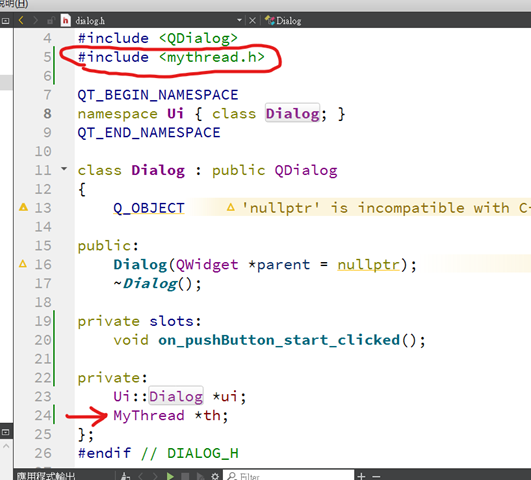Viewport: 531px width, 480px height.
Task: Click QT_BEGIN_NAMESPACE macro
Action: pos(158,95)
